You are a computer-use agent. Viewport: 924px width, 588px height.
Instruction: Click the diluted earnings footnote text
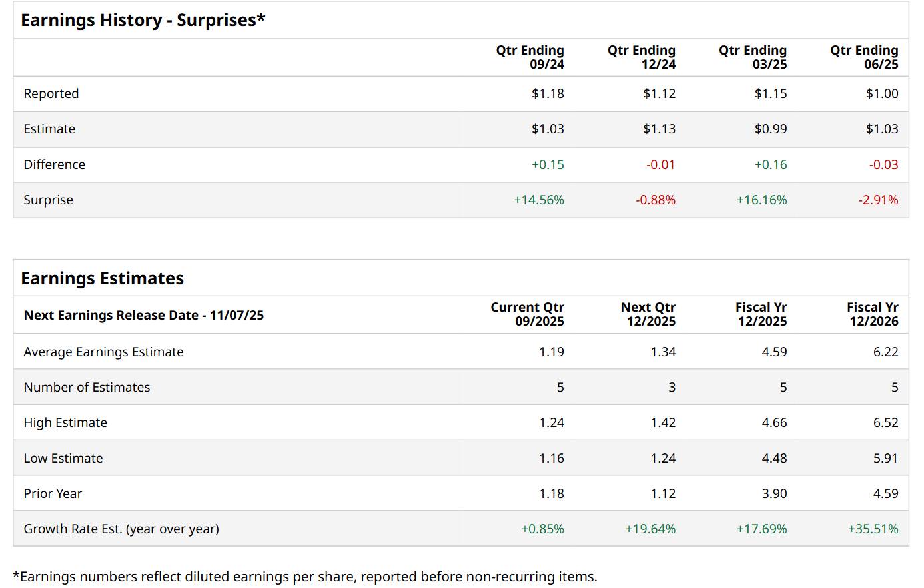(305, 577)
